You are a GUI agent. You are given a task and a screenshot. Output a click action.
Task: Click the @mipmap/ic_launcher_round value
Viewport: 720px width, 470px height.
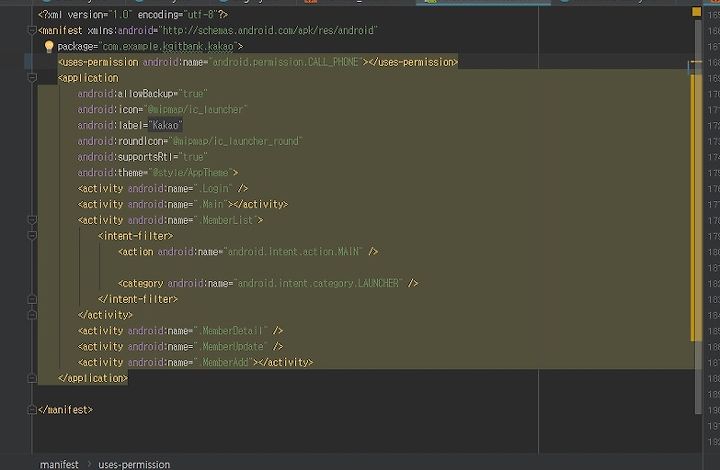[x=235, y=141]
